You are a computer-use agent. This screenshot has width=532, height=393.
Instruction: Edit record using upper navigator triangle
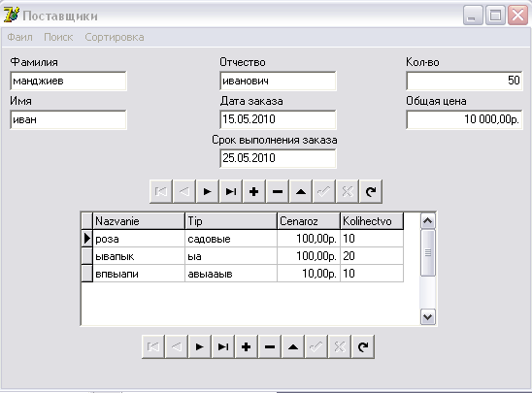coord(301,191)
